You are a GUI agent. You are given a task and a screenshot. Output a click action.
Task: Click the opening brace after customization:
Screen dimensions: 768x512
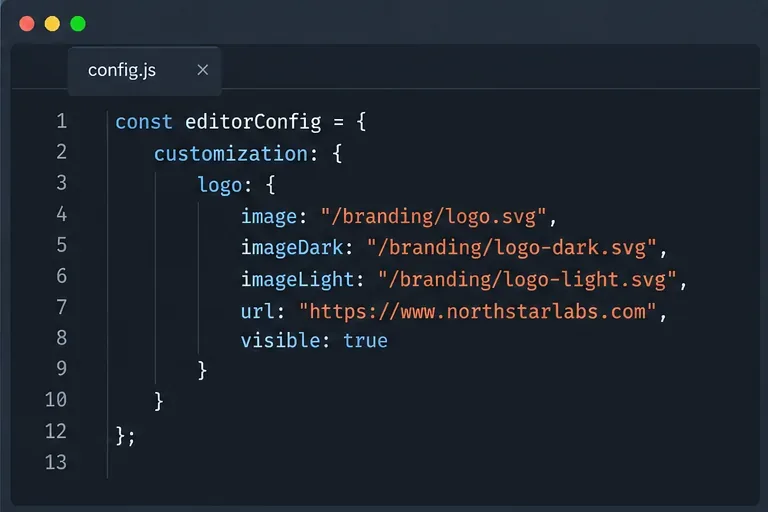point(337,153)
